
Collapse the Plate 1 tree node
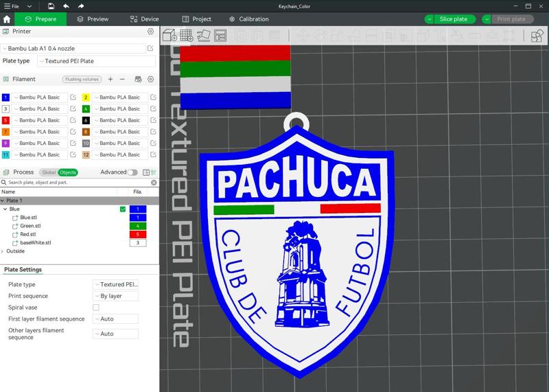pyautogui.click(x=3, y=200)
